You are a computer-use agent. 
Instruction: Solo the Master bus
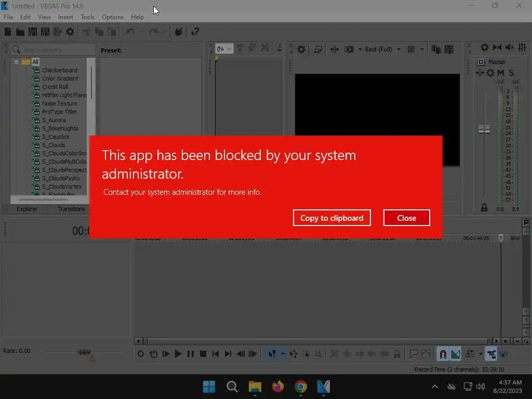pos(511,73)
